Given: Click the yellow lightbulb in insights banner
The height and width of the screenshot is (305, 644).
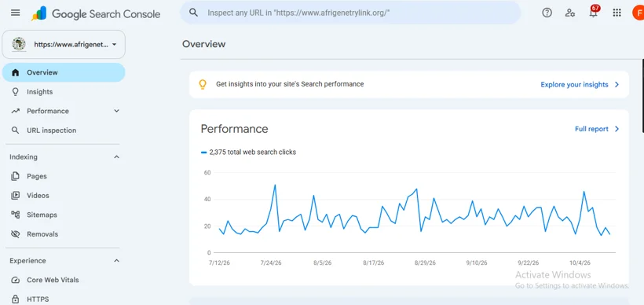Looking at the screenshot, I should coord(203,84).
